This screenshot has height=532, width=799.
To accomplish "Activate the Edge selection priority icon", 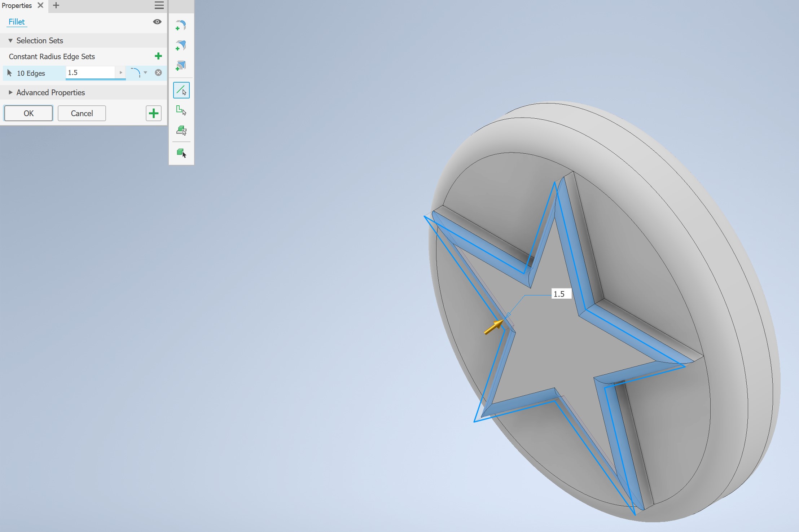I will click(x=181, y=90).
